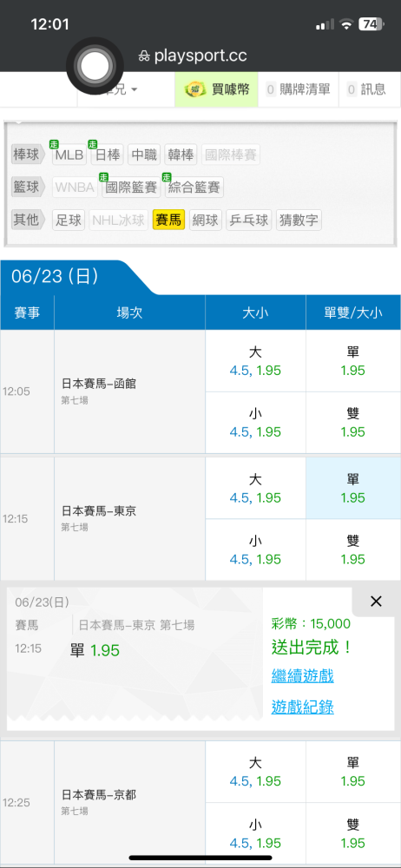This screenshot has width=401, height=868.
Task: Tap the cellular signal bars icon
Action: [x=325, y=24]
